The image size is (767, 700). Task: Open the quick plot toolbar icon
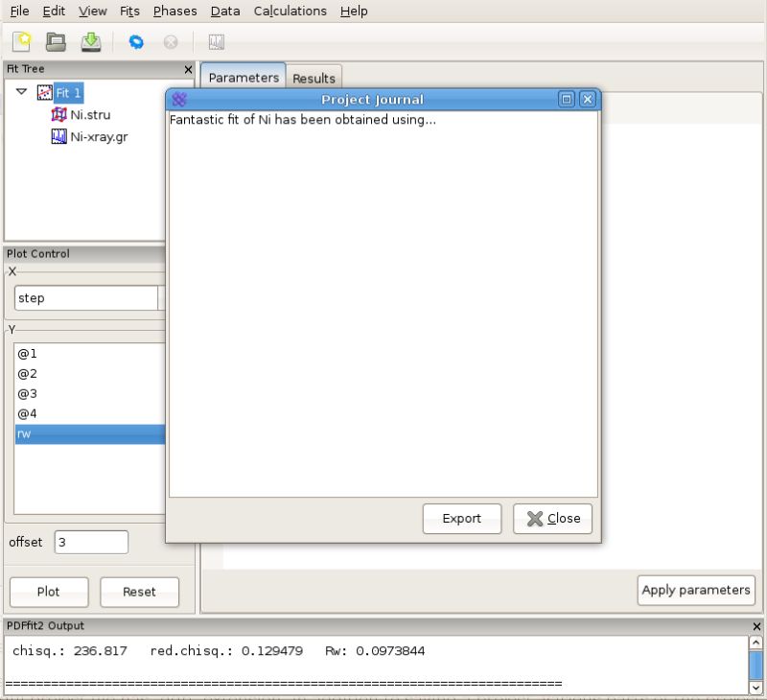pyautogui.click(x=216, y=41)
